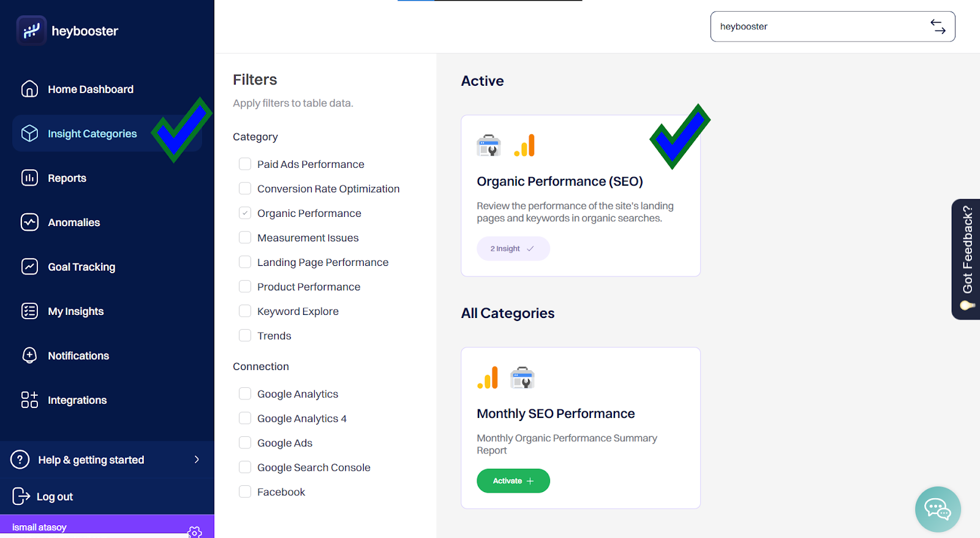Open the Reports section
Viewport: 980px width, 538px height.
click(x=67, y=178)
